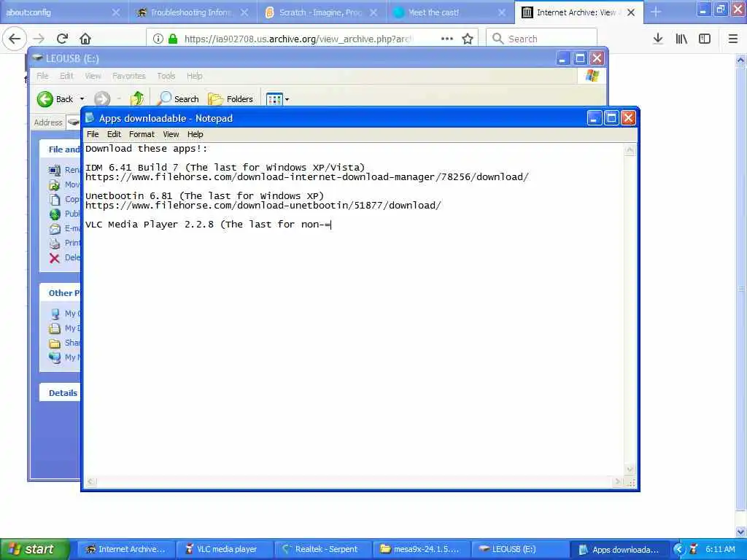Viewport: 747px width, 560px height.
Task: Open Notepad View menu
Action: click(x=171, y=134)
